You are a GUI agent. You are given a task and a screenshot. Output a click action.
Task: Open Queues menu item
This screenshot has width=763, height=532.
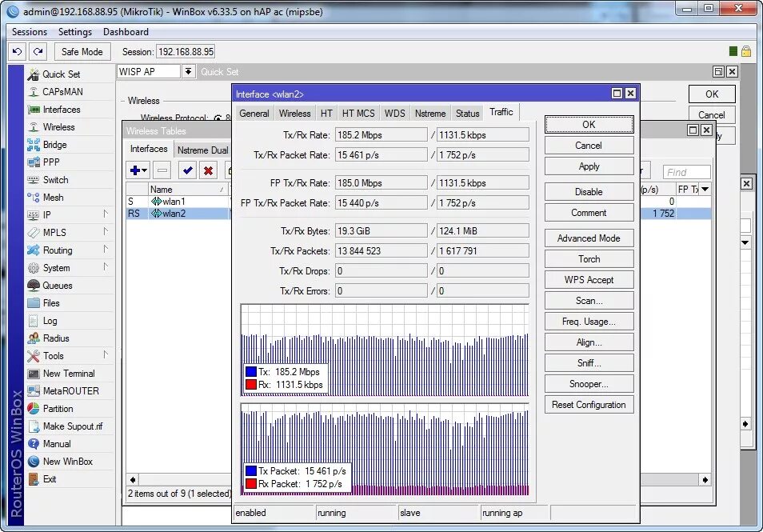pyautogui.click(x=58, y=286)
